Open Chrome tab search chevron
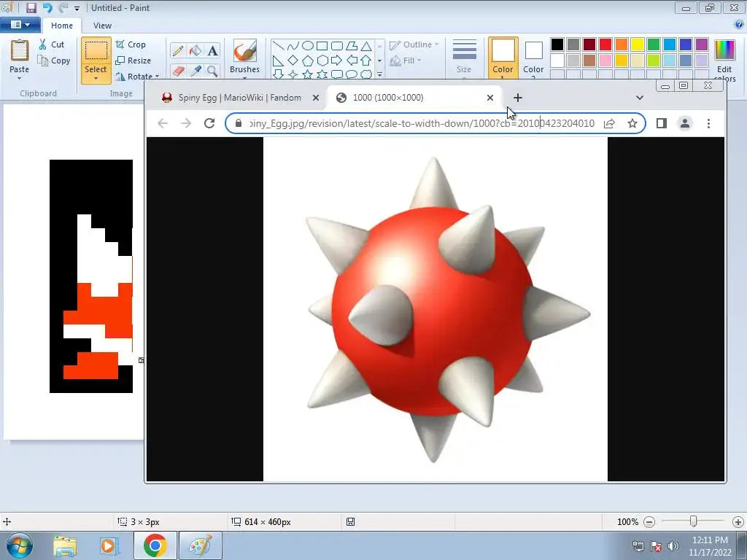This screenshot has height=560, width=747. click(x=640, y=98)
